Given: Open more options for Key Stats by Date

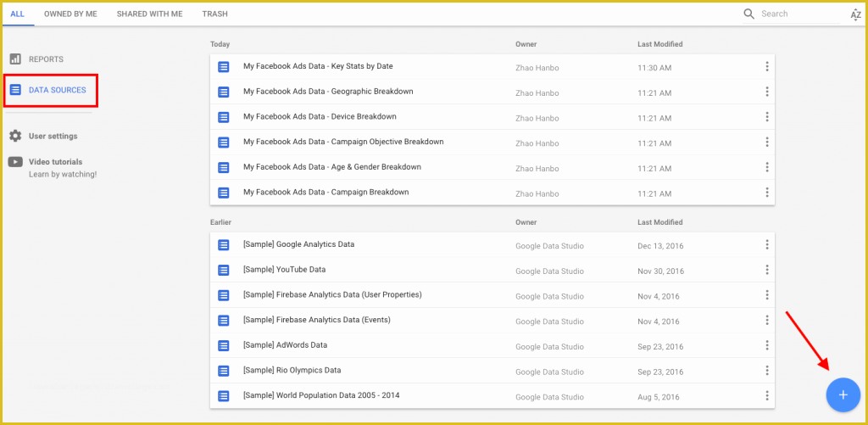Looking at the screenshot, I should 766,66.
